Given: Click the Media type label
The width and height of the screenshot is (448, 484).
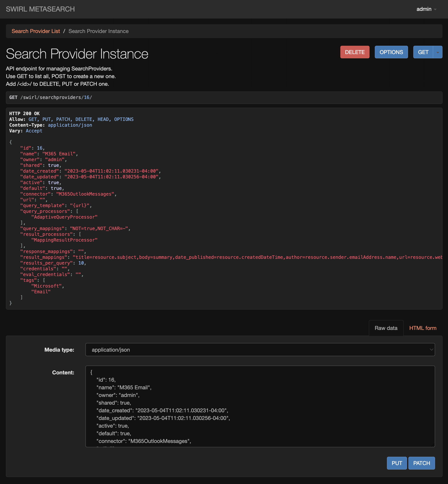Looking at the screenshot, I should (59, 350).
